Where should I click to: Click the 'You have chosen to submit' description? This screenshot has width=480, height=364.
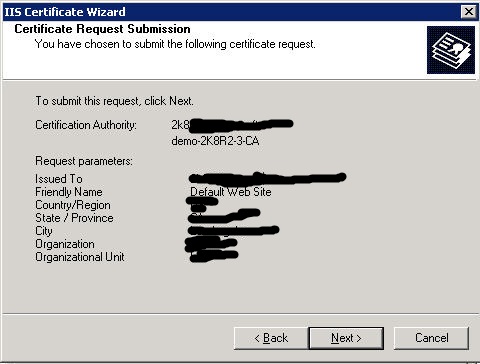[x=175, y=44]
